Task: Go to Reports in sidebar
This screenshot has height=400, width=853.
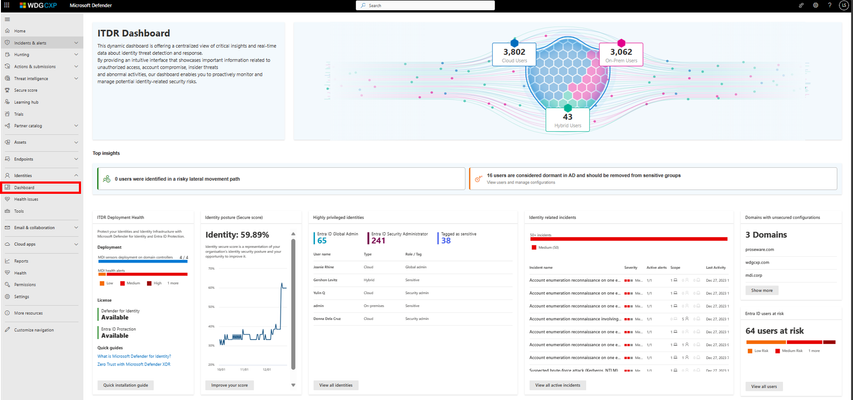Action: pyautogui.click(x=21, y=261)
